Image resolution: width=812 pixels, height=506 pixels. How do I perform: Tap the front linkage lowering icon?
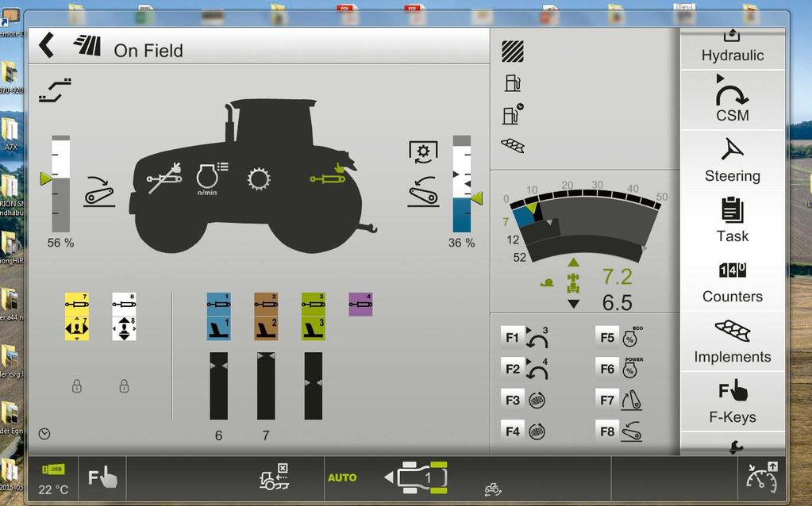(99, 191)
